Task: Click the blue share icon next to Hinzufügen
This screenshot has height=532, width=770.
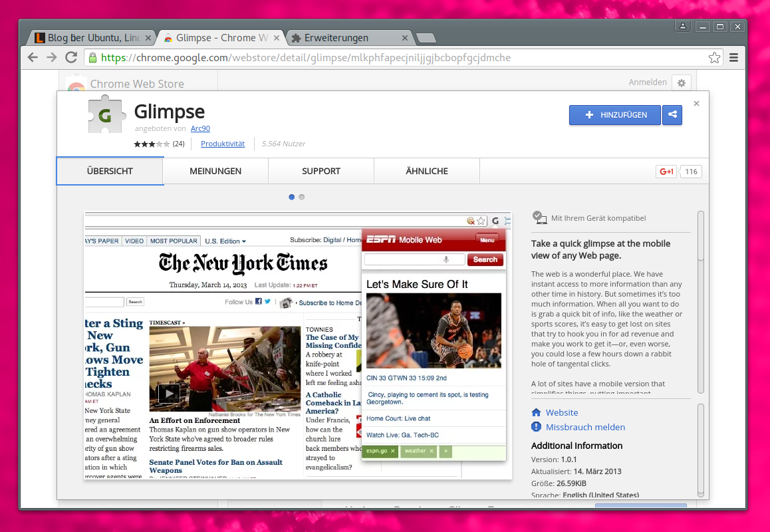Action: click(x=672, y=115)
